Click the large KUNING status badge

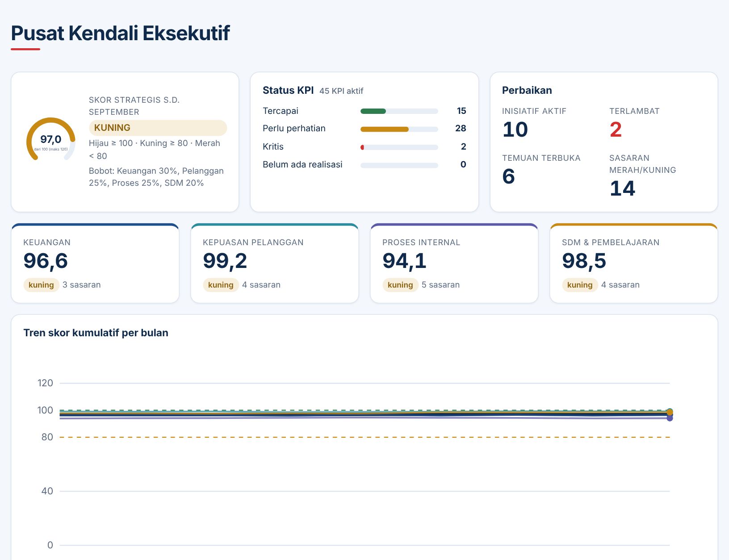158,128
